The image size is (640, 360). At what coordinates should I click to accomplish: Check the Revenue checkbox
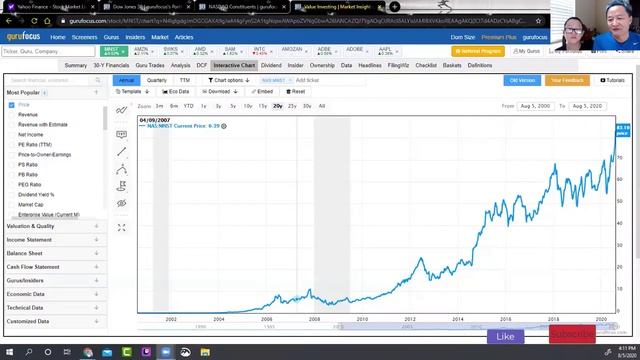point(11,115)
